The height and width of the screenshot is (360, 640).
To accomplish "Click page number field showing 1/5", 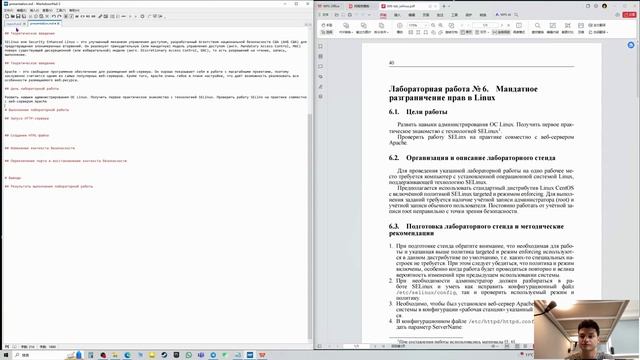I will [x=485, y=25].
